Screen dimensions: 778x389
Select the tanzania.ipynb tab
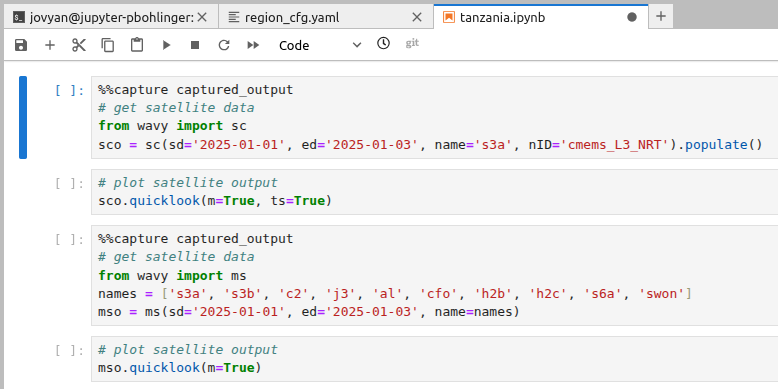coord(541,17)
